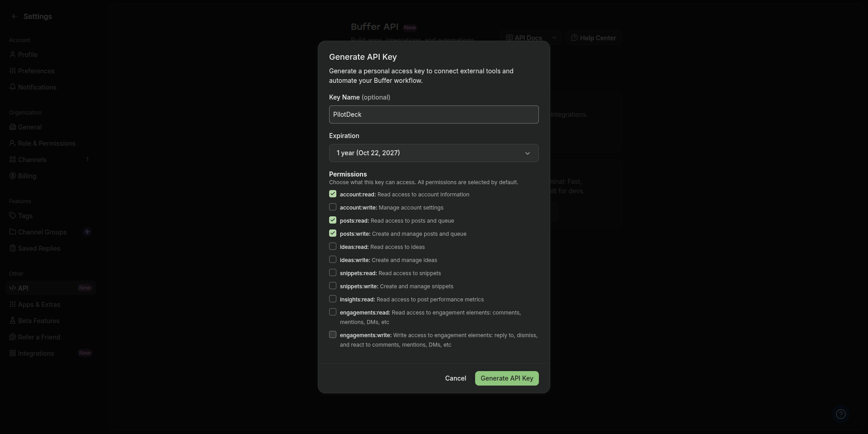Click the Role & Permissions icon
The width and height of the screenshot is (868, 434).
click(13, 143)
